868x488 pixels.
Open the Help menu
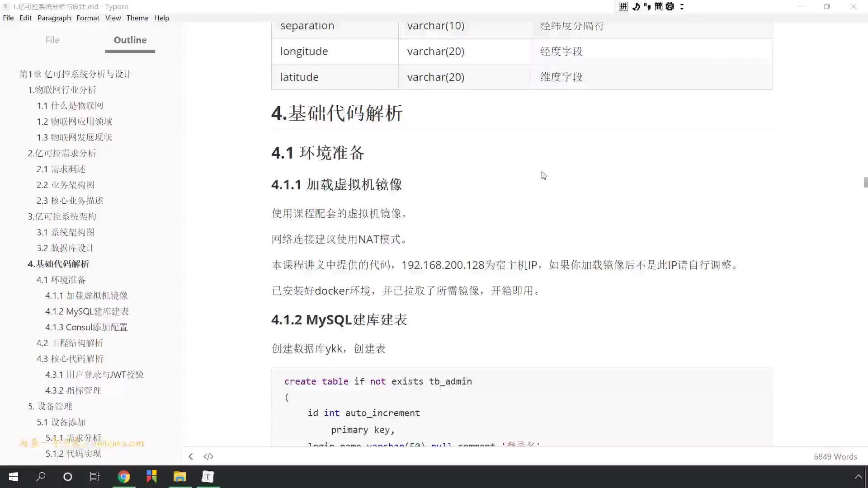162,18
